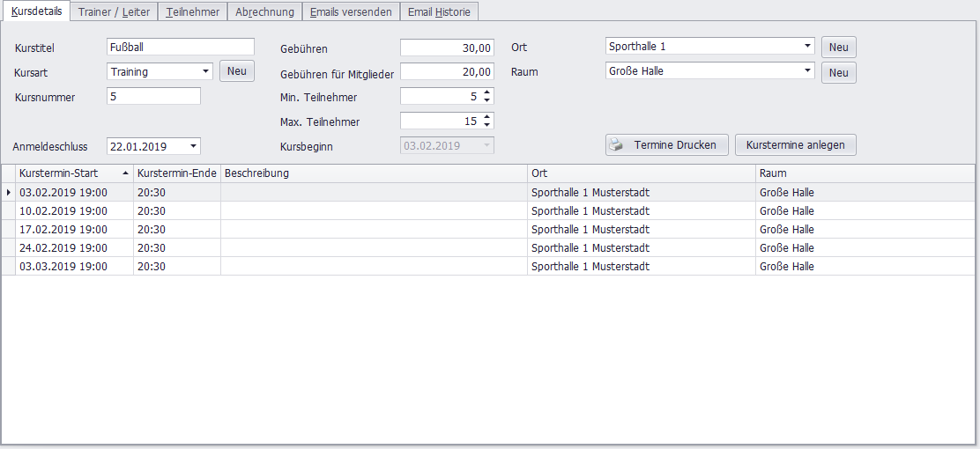Image resolution: width=980 pixels, height=449 pixels.
Task: Expand the Raum dropdown showing Große Halle
Action: click(807, 71)
